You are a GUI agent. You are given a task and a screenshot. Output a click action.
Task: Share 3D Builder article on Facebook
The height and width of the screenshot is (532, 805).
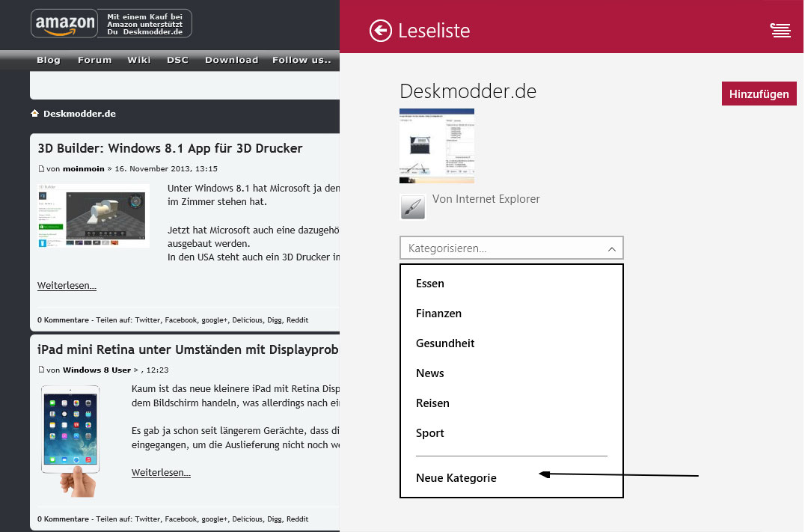pos(181,320)
